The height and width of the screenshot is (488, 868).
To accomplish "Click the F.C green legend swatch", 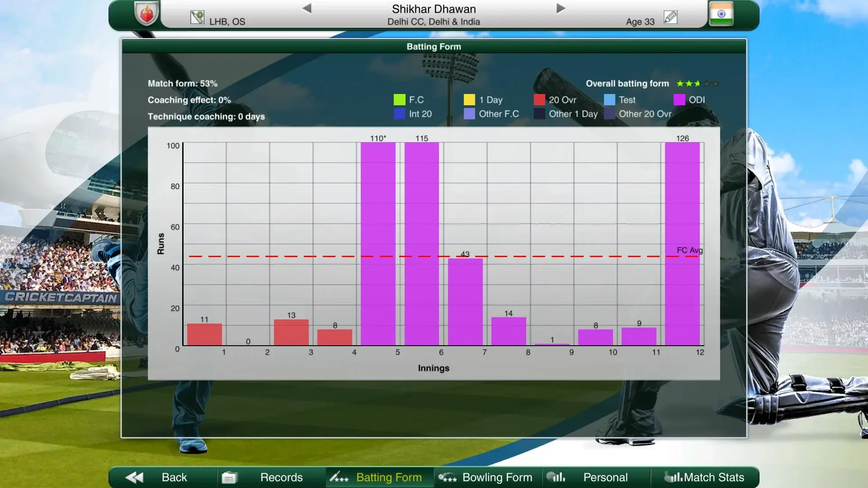I will click(399, 100).
